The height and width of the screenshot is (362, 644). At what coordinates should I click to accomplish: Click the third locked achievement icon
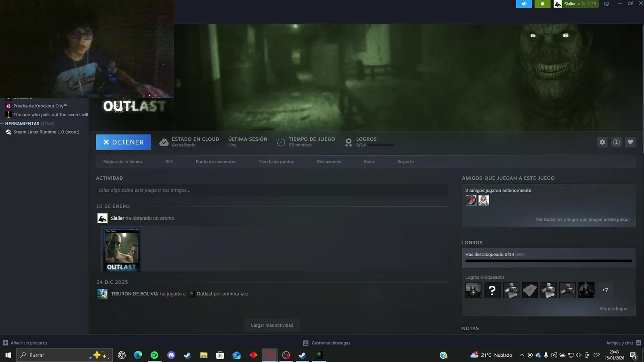(511, 290)
